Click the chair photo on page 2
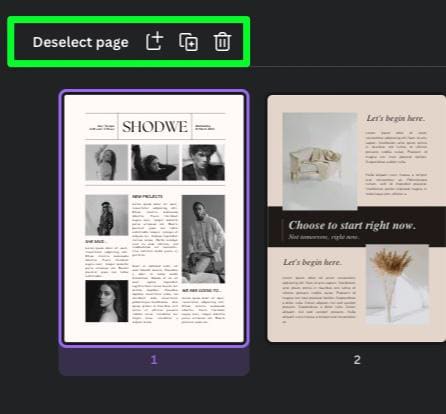Image resolution: width=446 pixels, height=414 pixels. tap(320, 161)
